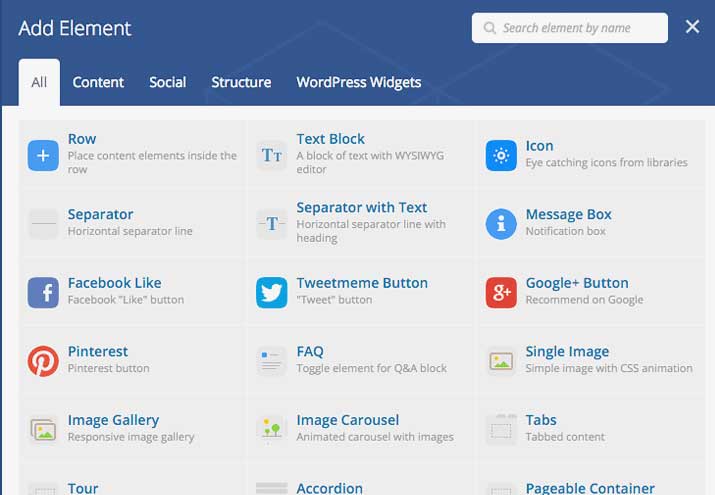The width and height of the screenshot is (715, 495).
Task: Click "Recommend on Google" description
Action: [x=584, y=299]
